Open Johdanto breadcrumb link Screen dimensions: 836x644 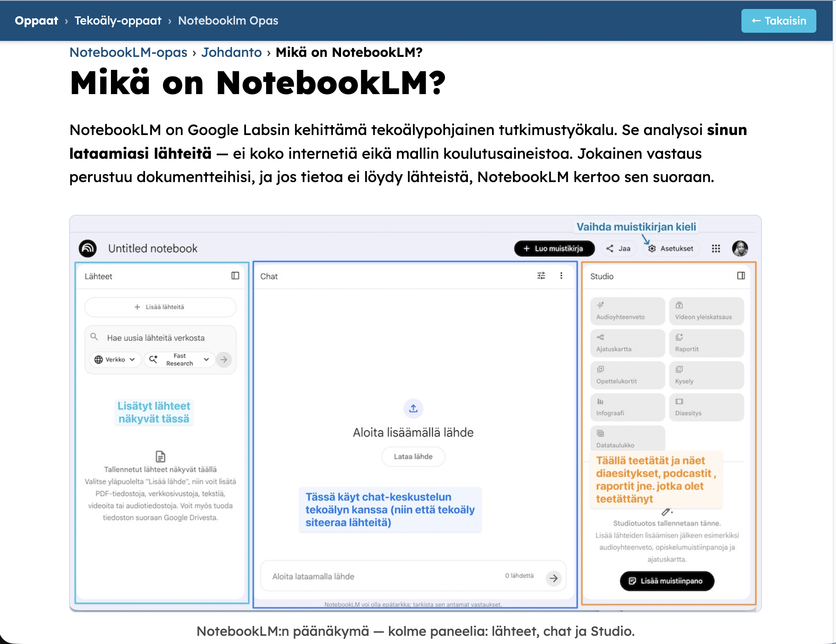pos(231,52)
